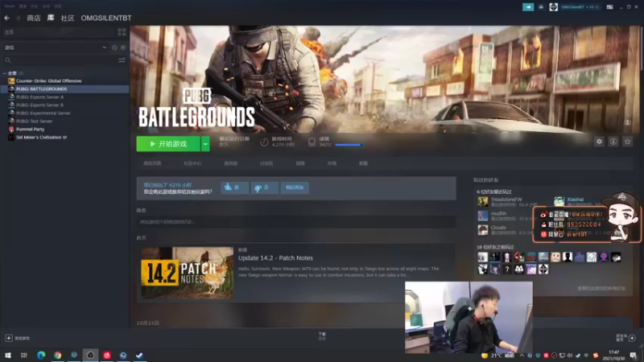The height and width of the screenshot is (362, 644).
Task: Toggle show ready-to-play games icon
Action: click(x=123, y=47)
